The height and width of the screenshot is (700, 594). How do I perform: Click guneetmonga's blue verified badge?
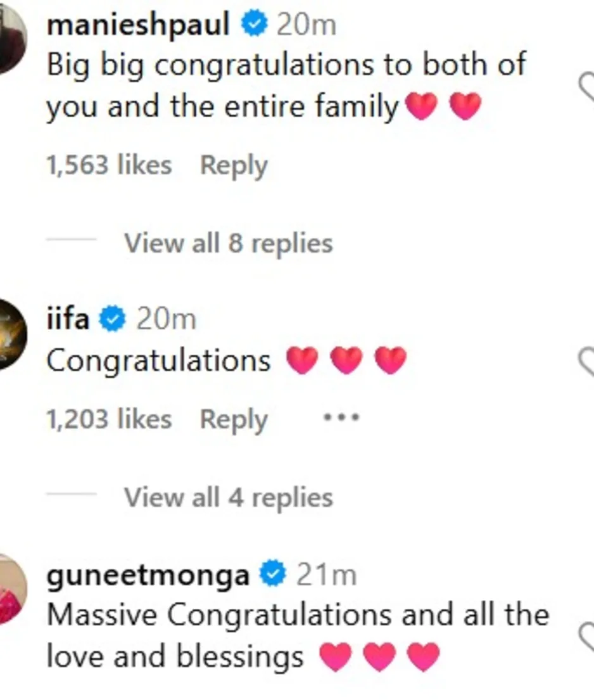point(273,575)
